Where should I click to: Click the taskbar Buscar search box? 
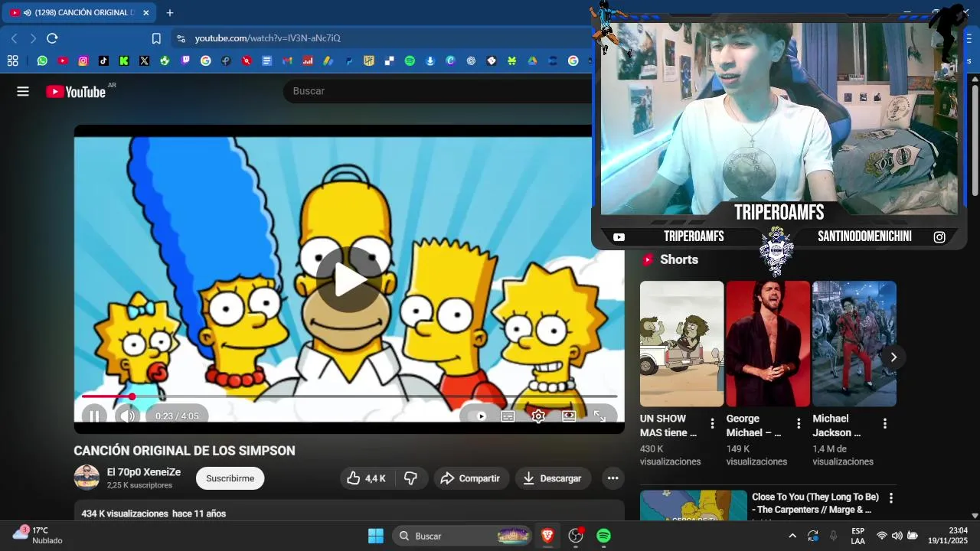click(x=462, y=536)
